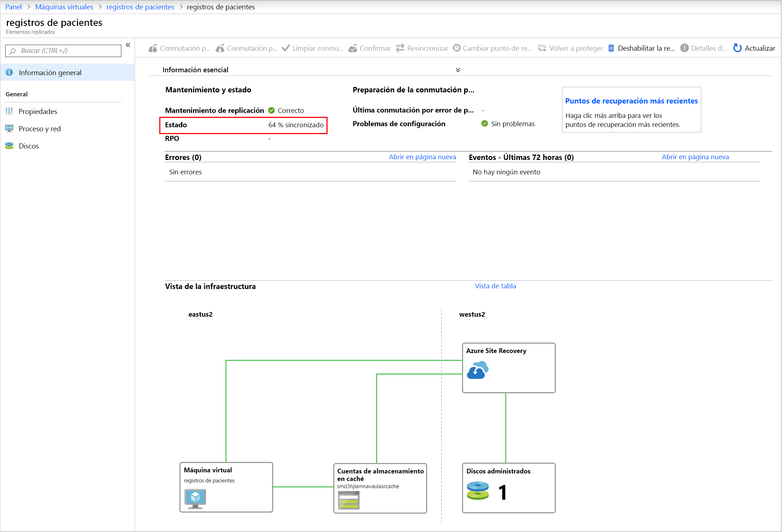Click the 'eastus2' region label
Screen dimensions: 782x532
tap(200, 314)
